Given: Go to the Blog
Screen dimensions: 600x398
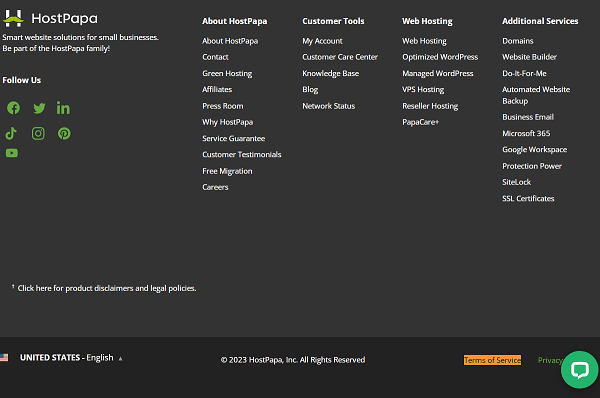Looking at the screenshot, I should coord(310,90).
